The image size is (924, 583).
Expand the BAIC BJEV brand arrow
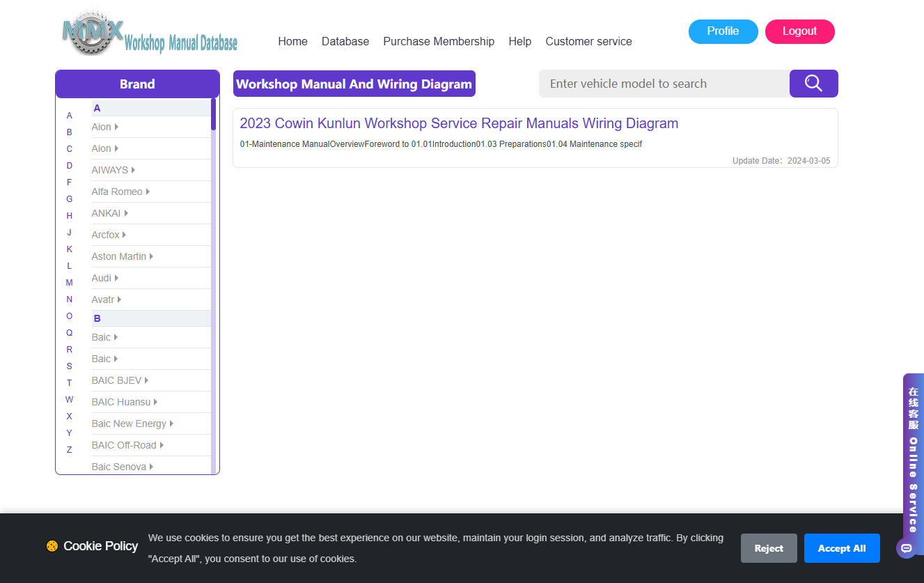(146, 380)
